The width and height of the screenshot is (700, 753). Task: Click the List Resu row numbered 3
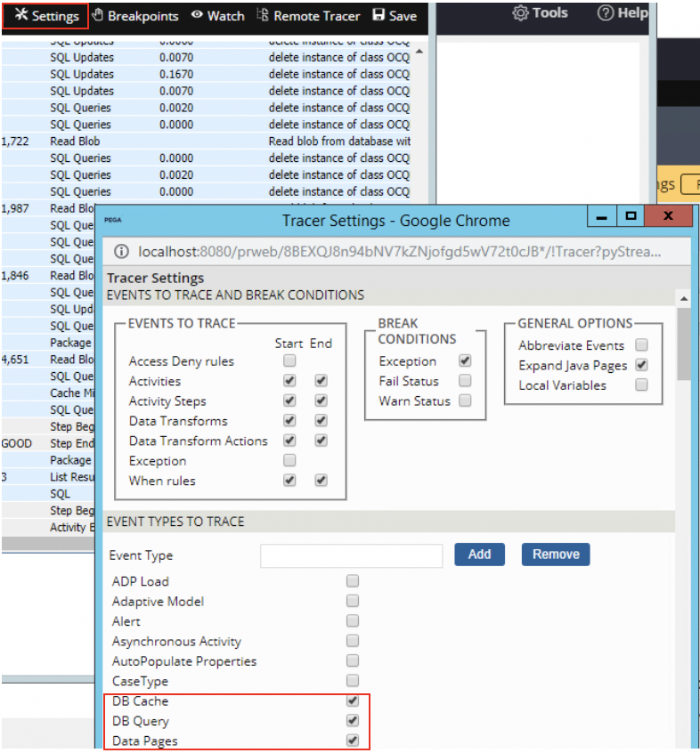tap(48, 477)
